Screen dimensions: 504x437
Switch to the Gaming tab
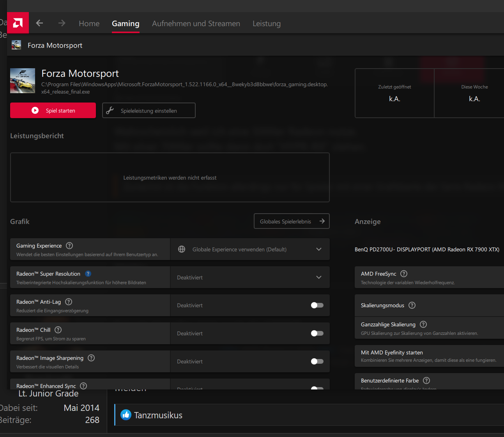click(126, 23)
